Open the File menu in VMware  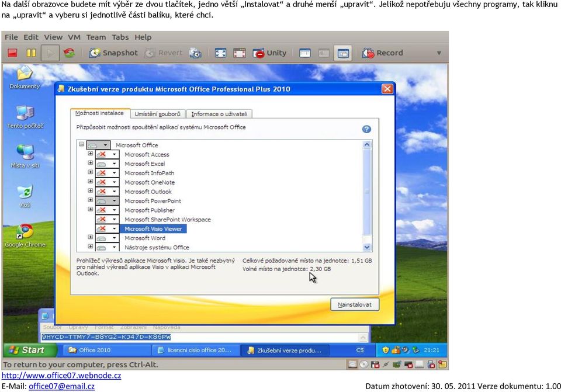tap(11, 37)
